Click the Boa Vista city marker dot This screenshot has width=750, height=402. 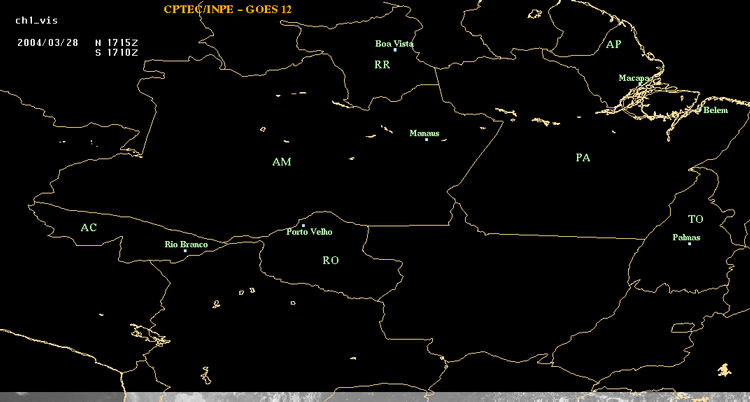(x=395, y=50)
